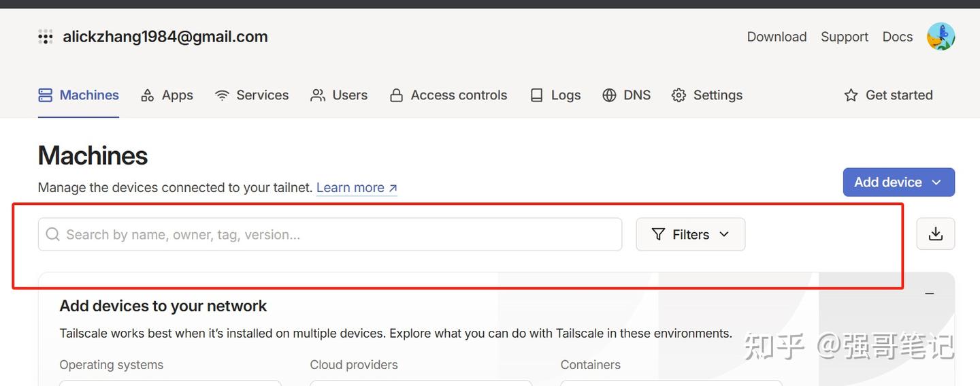
Task: Click the Get started star icon
Action: 851,95
